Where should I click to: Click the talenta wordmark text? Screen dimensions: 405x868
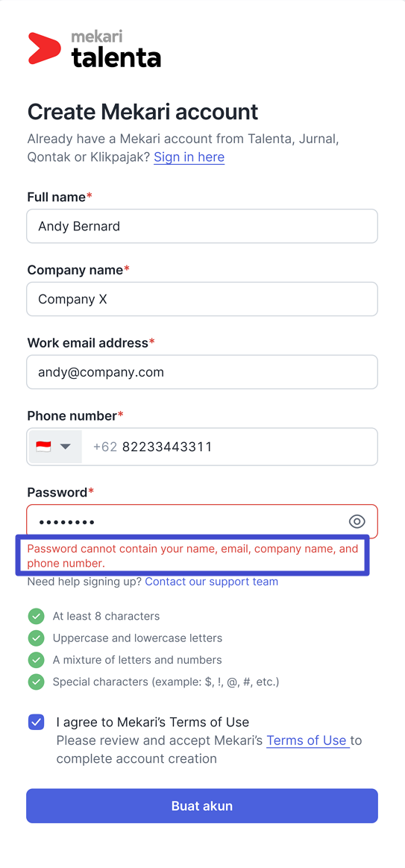click(x=116, y=57)
